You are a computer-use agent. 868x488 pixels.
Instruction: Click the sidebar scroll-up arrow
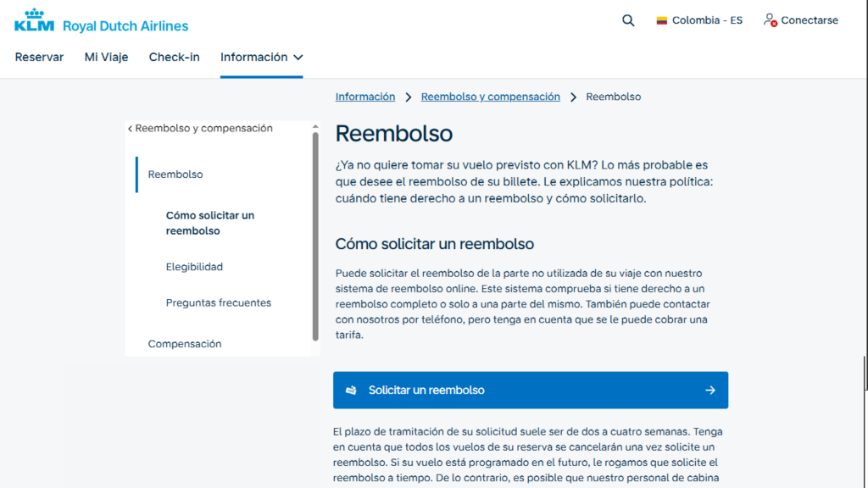tap(315, 127)
